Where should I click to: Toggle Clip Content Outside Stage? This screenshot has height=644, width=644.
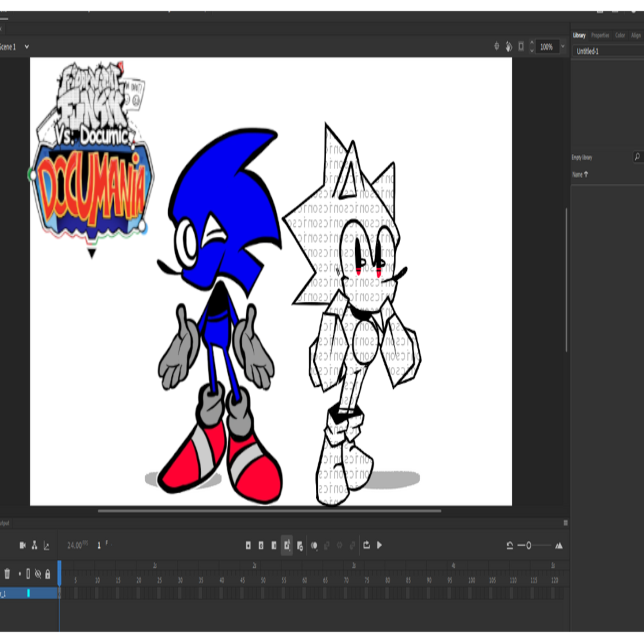click(521, 46)
